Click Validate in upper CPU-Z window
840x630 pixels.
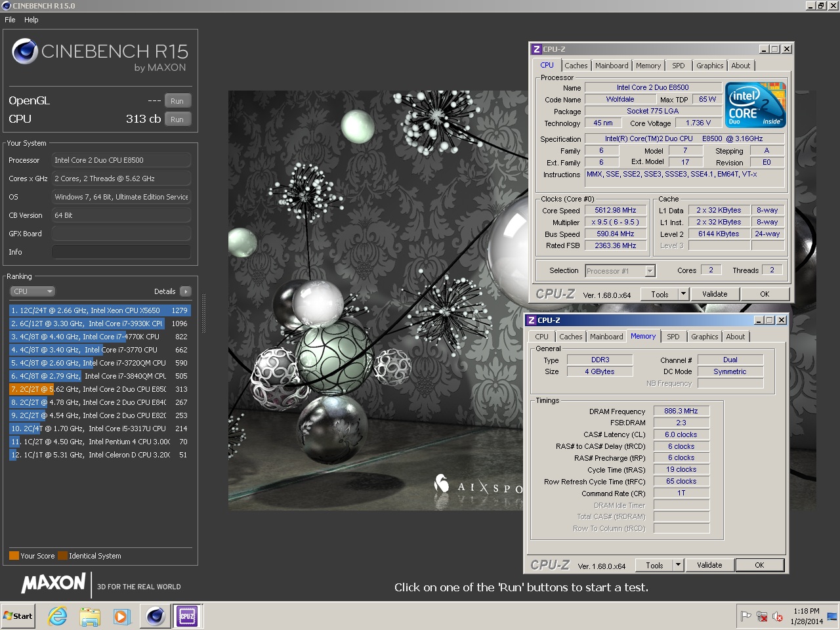coord(715,294)
